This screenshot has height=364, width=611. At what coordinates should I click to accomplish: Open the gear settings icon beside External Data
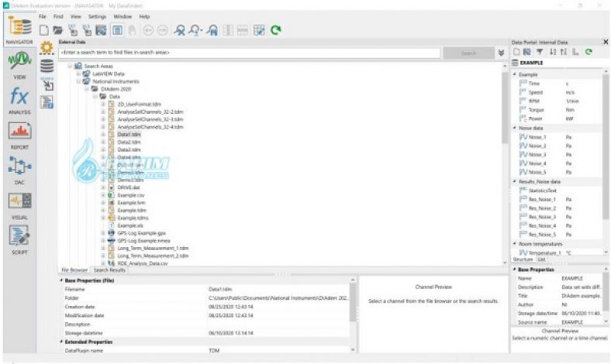click(47, 47)
